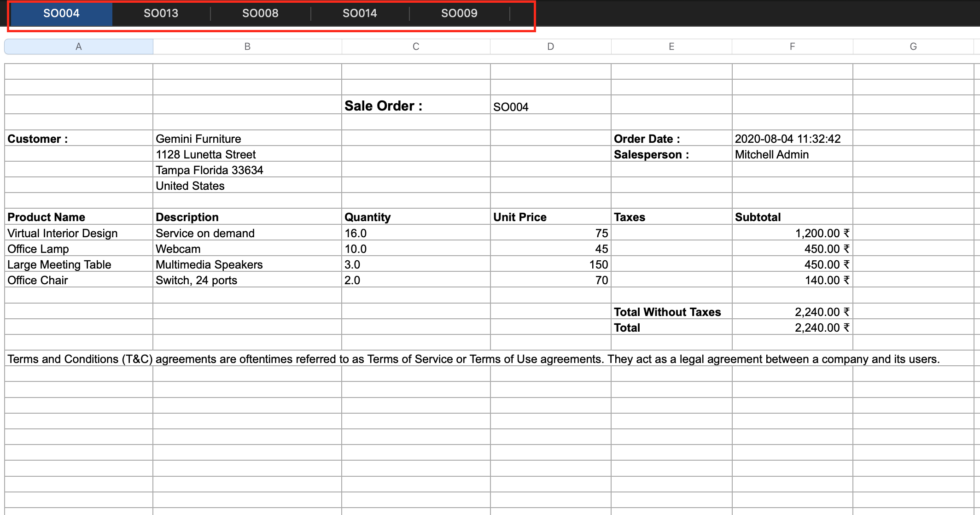Select the 'Total Without Taxes' label cell
Image resolution: width=980 pixels, height=515 pixels.
point(671,311)
